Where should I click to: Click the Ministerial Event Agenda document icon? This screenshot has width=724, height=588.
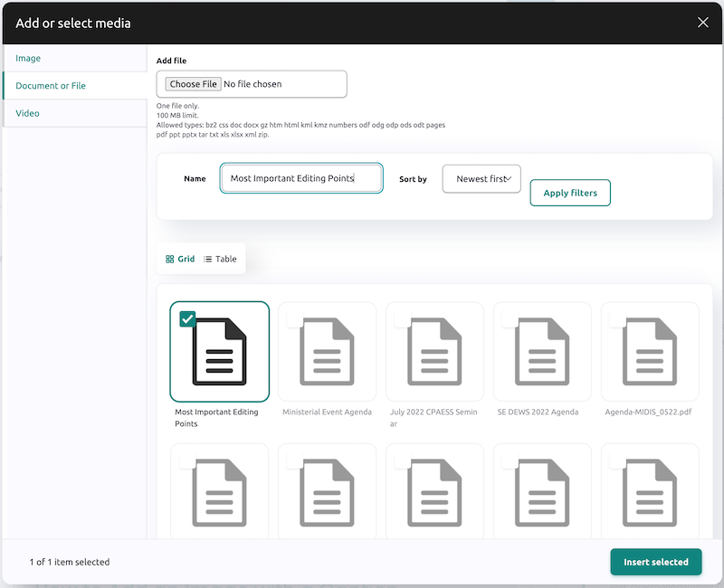pyautogui.click(x=327, y=352)
